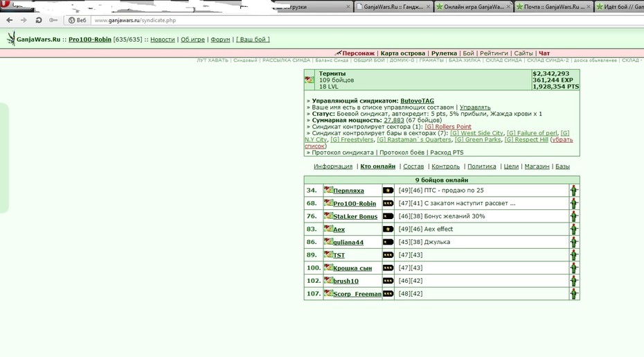Click soldier icon in Pro100-Robin row
The height and width of the screenshot is (357, 644).
tap(574, 203)
